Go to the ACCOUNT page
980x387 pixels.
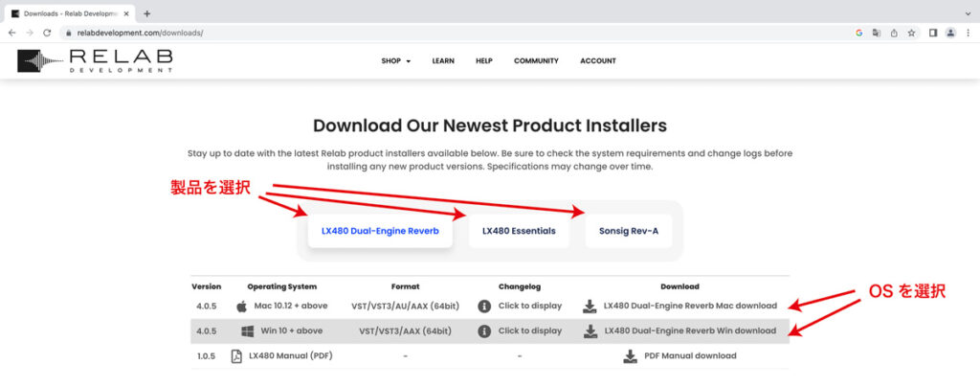[597, 61]
